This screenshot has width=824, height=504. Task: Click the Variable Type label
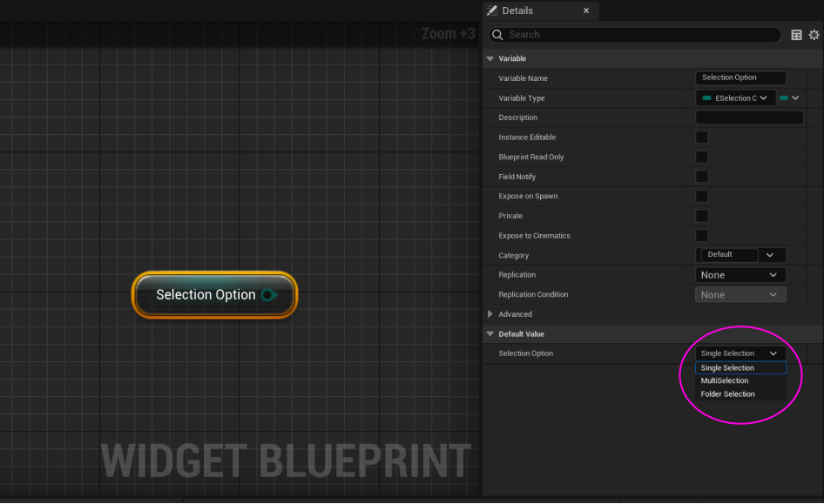521,98
